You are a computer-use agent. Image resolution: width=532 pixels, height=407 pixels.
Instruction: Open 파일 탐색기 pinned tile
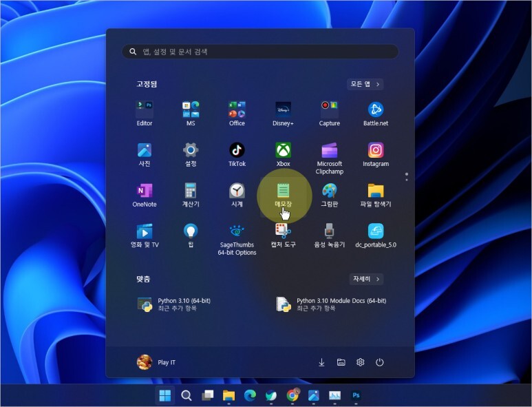[x=376, y=195]
